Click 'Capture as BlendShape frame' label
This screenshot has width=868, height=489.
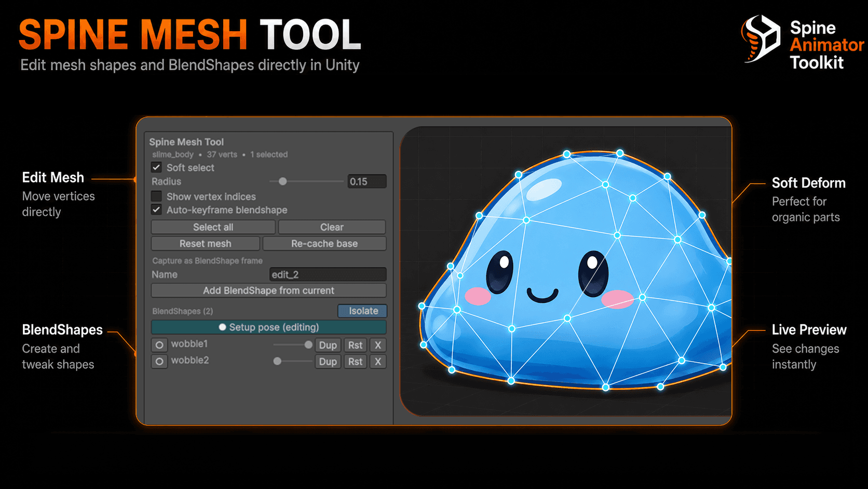207,261
